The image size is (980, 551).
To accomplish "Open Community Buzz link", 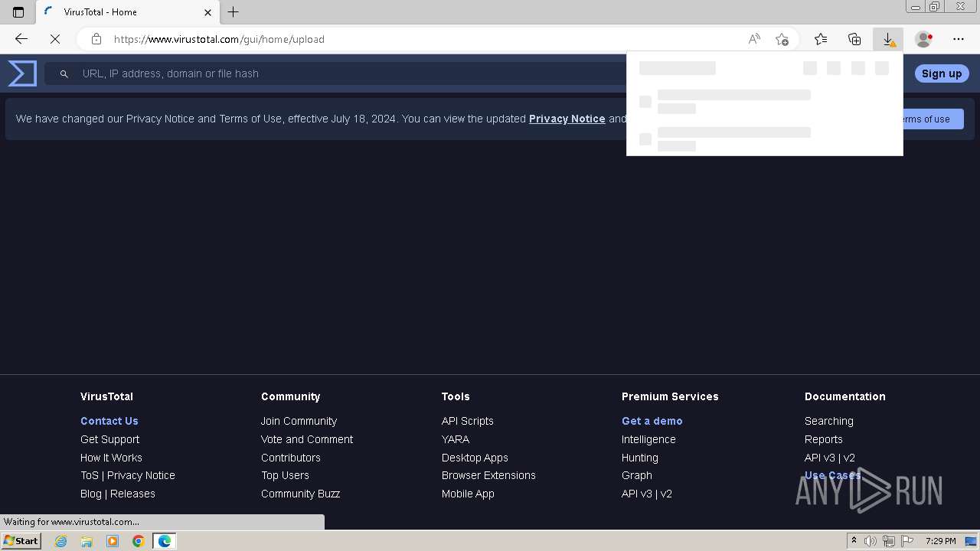I will click(300, 494).
